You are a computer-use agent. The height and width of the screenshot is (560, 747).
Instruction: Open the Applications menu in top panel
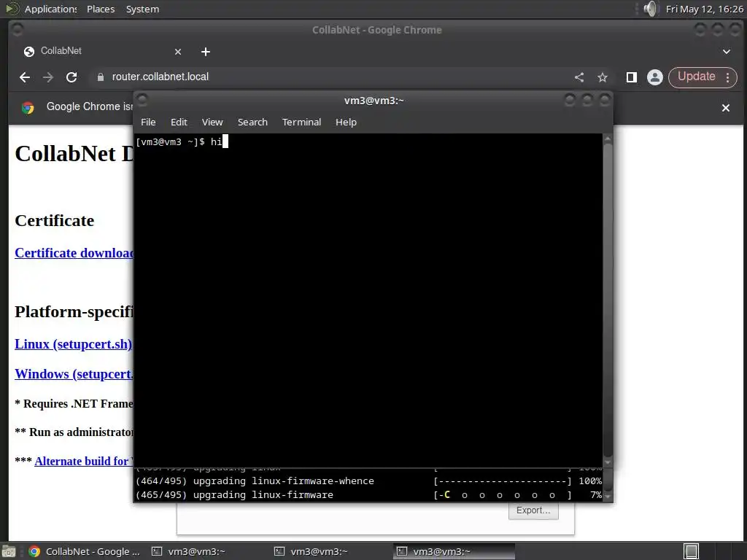(50, 9)
